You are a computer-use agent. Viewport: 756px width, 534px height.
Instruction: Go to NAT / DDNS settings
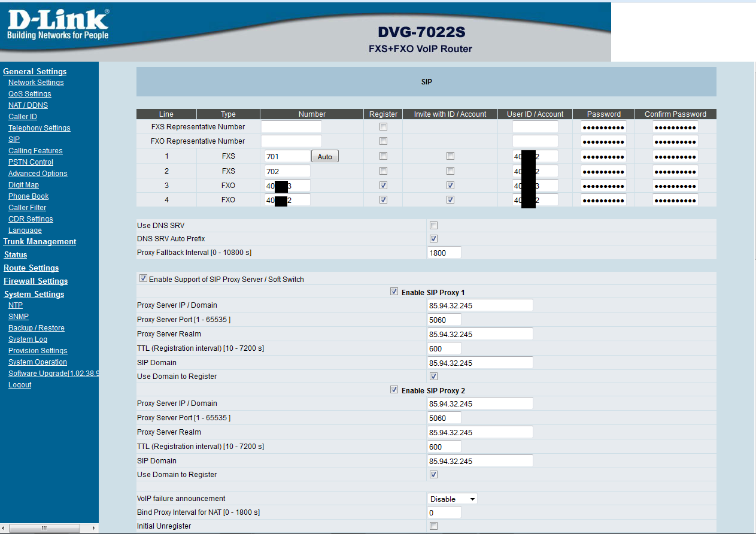pyautogui.click(x=28, y=105)
